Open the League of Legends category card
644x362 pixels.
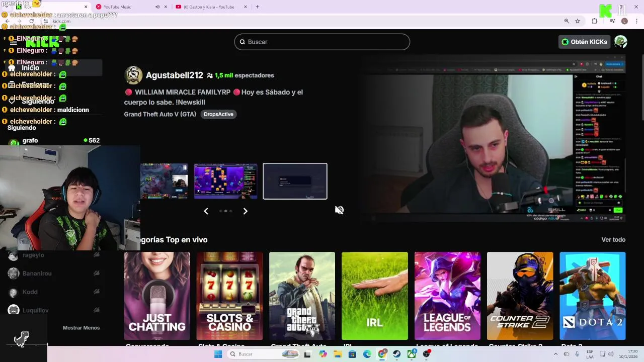click(x=447, y=296)
